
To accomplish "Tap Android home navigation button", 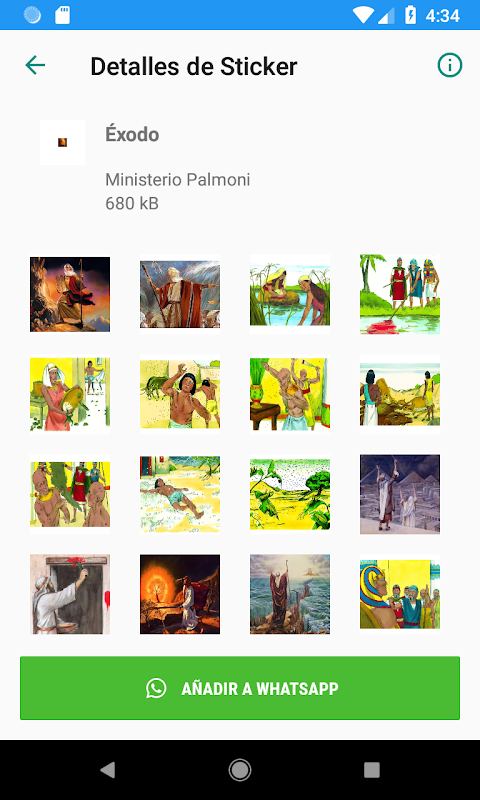I will [240, 769].
